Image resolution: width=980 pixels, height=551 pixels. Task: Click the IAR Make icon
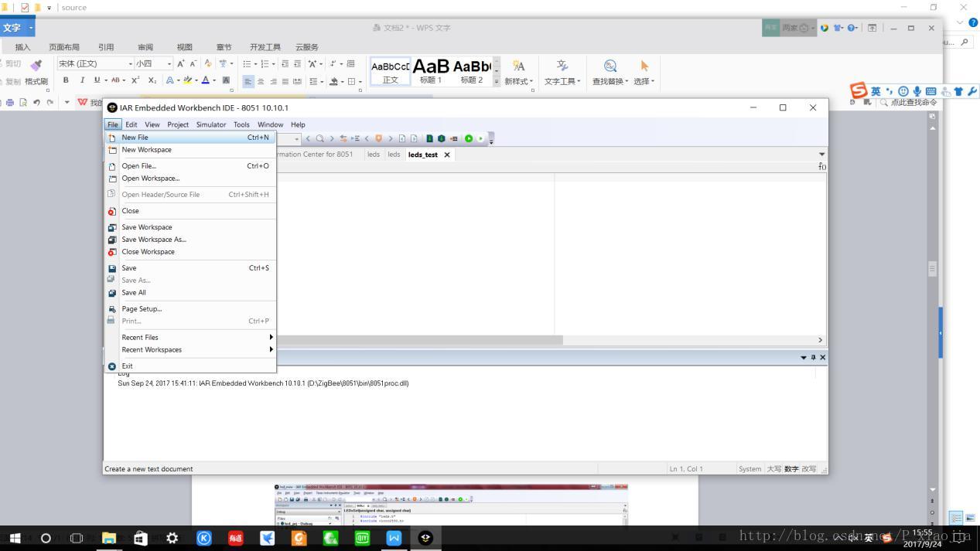(442, 139)
